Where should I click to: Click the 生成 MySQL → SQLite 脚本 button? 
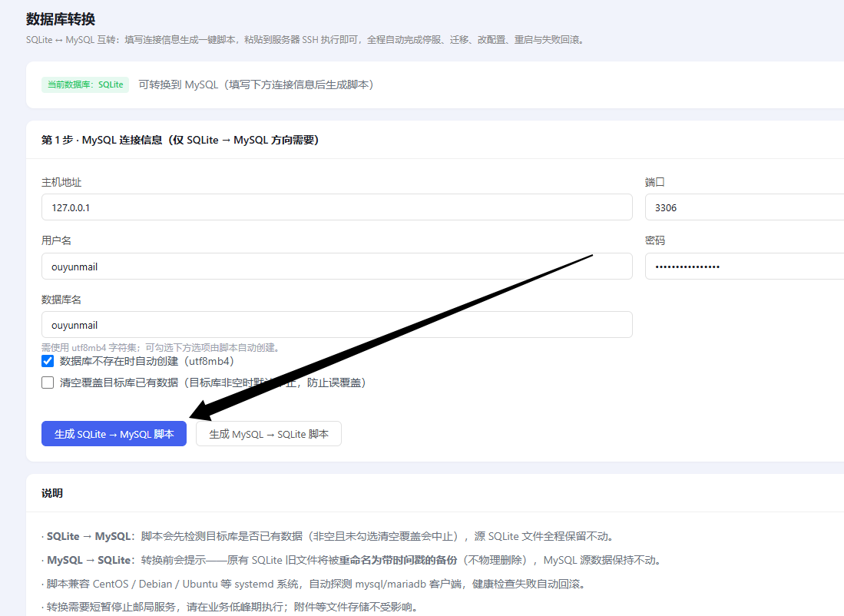(x=269, y=433)
